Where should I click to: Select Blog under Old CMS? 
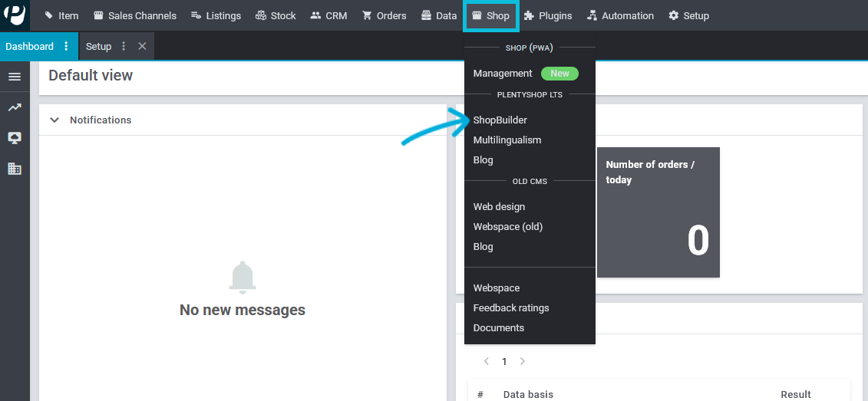point(484,246)
